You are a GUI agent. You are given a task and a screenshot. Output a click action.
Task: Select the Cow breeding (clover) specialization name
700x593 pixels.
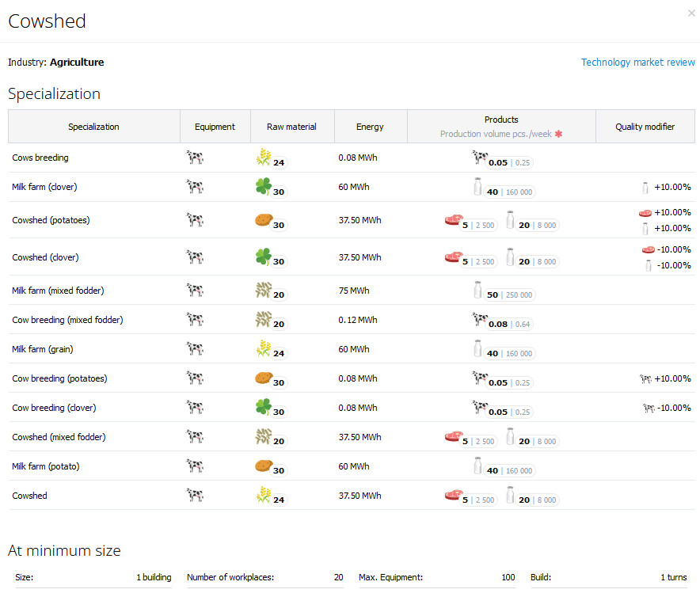54,408
